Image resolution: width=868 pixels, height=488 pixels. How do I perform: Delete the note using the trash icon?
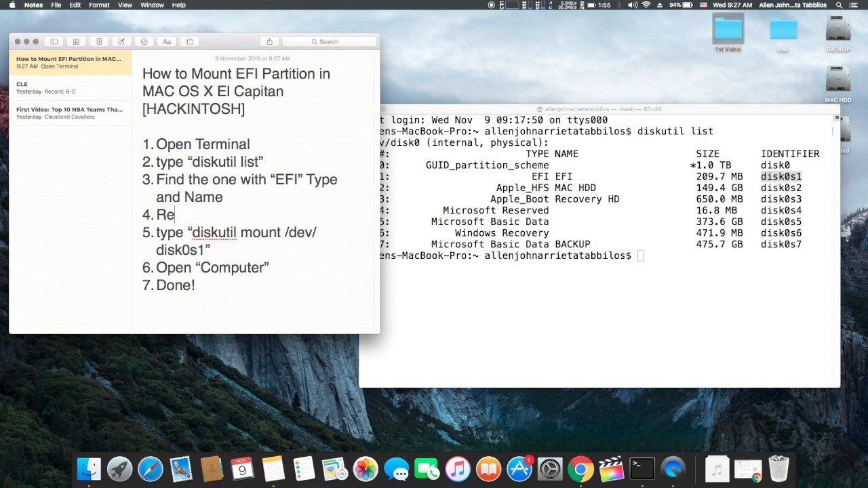point(99,41)
